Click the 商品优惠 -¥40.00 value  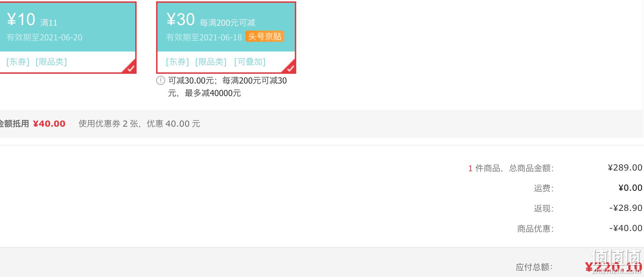(x=626, y=228)
